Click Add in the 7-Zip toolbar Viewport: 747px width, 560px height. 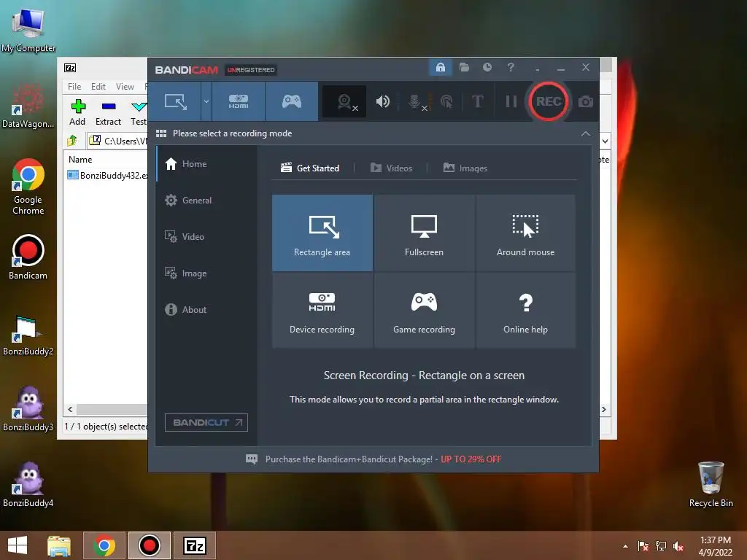tap(77, 112)
